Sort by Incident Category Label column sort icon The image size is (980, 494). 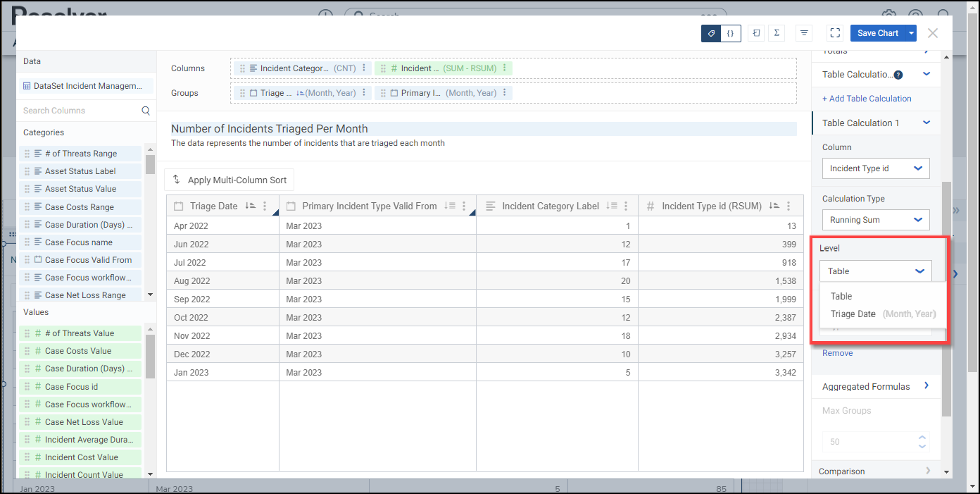612,206
